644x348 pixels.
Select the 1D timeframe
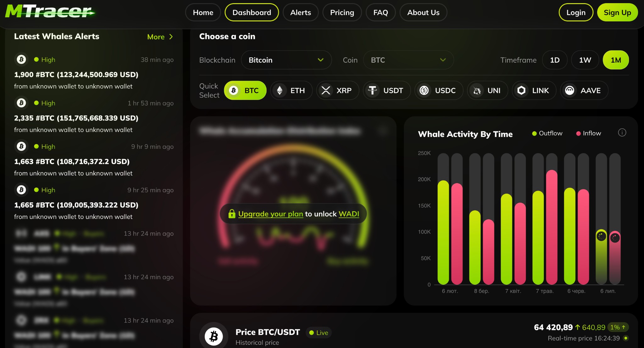tap(555, 60)
